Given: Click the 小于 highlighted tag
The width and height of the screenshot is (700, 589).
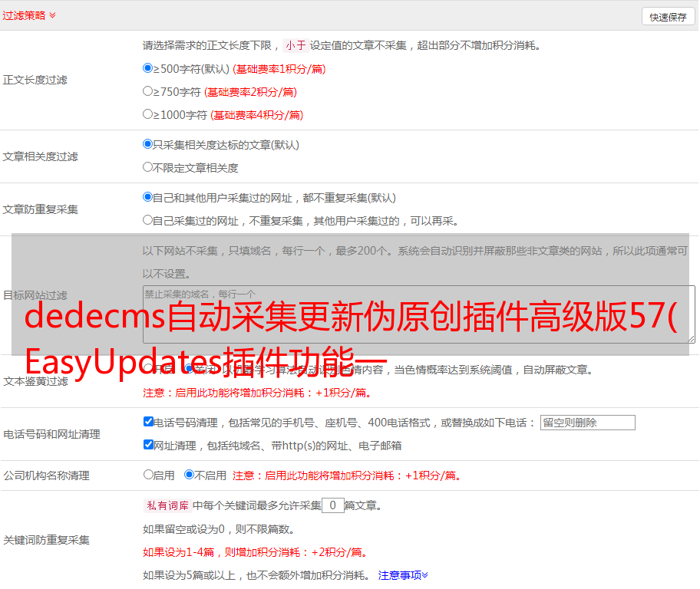Looking at the screenshot, I should (x=296, y=45).
